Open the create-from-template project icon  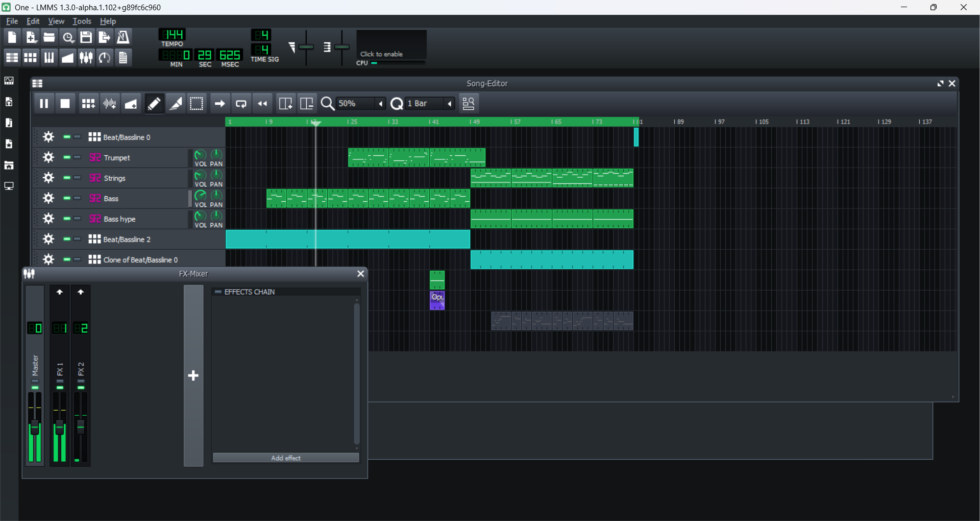(x=31, y=37)
